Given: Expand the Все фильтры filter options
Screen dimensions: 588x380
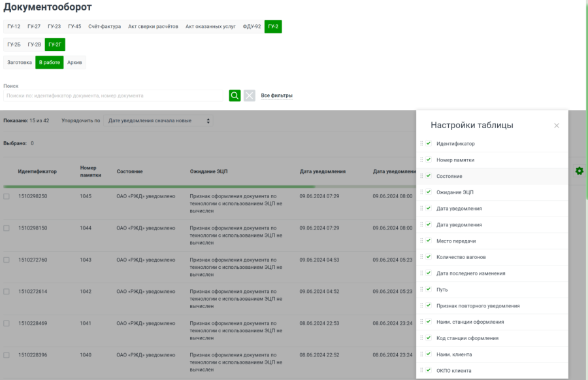Looking at the screenshot, I should point(276,95).
